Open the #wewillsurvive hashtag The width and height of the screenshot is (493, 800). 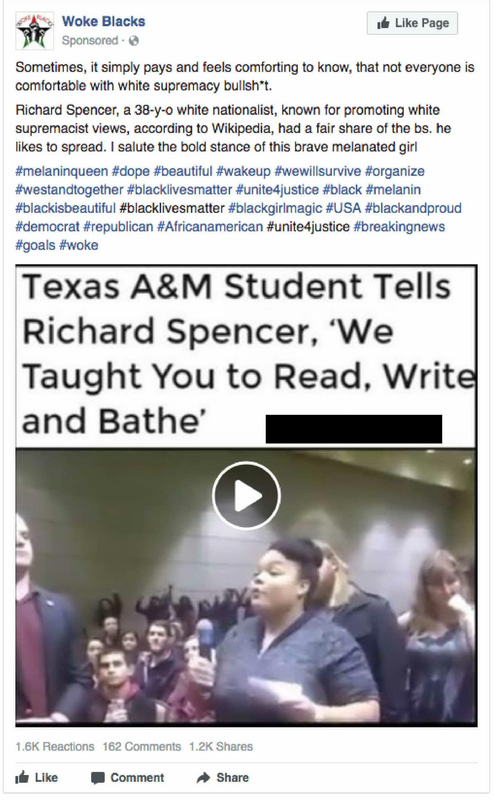317,171
